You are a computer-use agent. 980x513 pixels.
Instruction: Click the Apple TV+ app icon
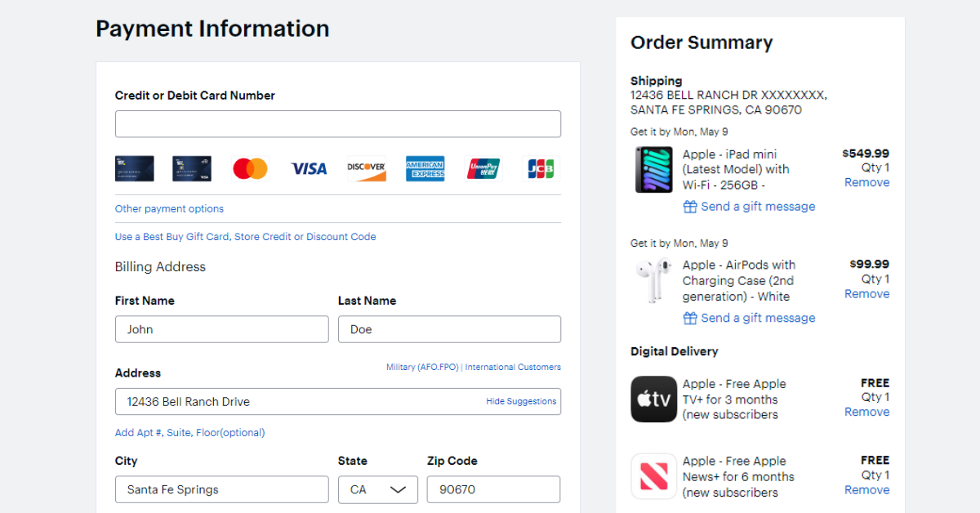(653, 399)
